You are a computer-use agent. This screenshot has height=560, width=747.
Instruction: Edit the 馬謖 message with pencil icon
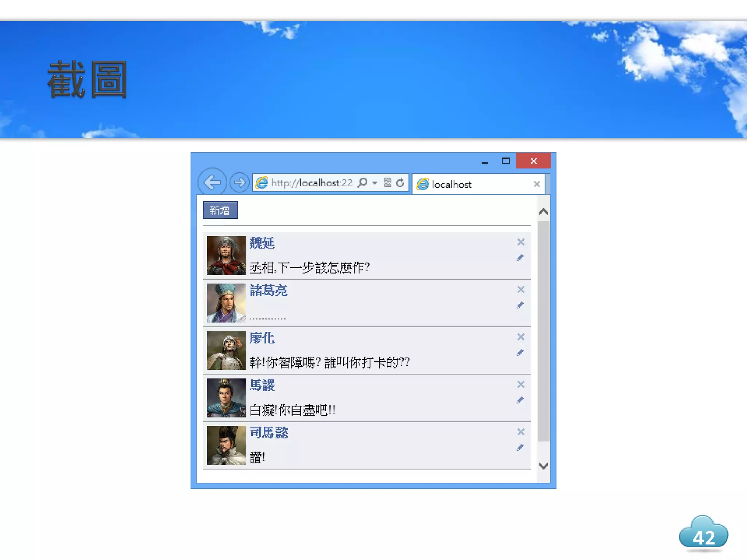coord(520,400)
